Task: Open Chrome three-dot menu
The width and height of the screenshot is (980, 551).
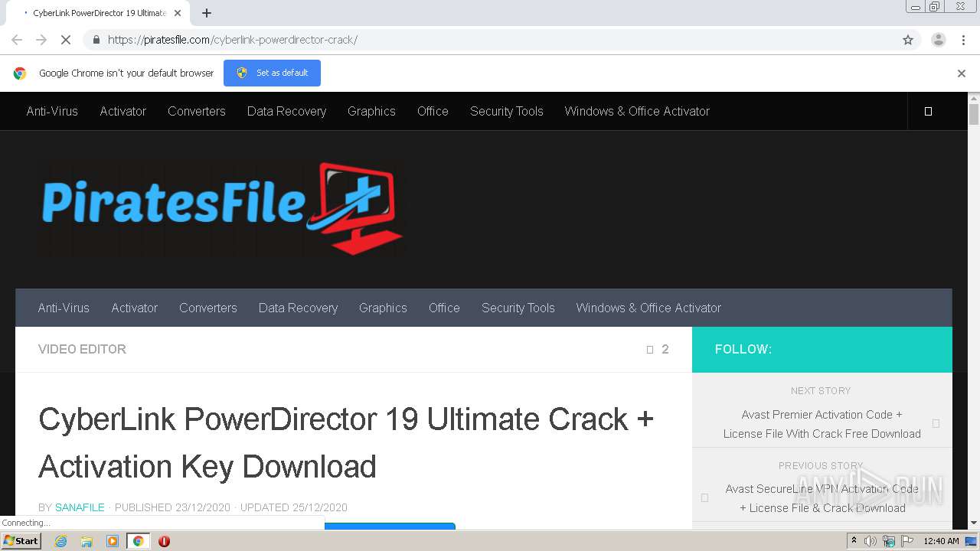Action: click(963, 40)
